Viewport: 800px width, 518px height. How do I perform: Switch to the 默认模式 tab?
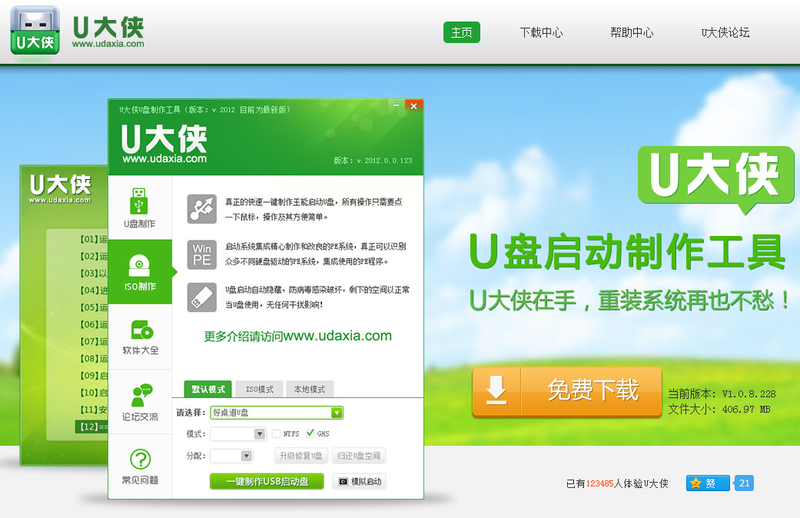tap(208, 389)
